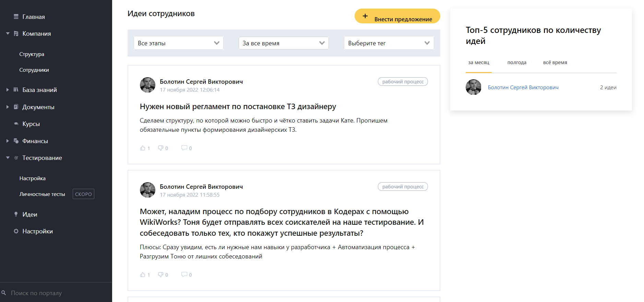This screenshot has height=302, width=644.
Task: Open the Курсы sidebar item
Action: (x=31, y=124)
